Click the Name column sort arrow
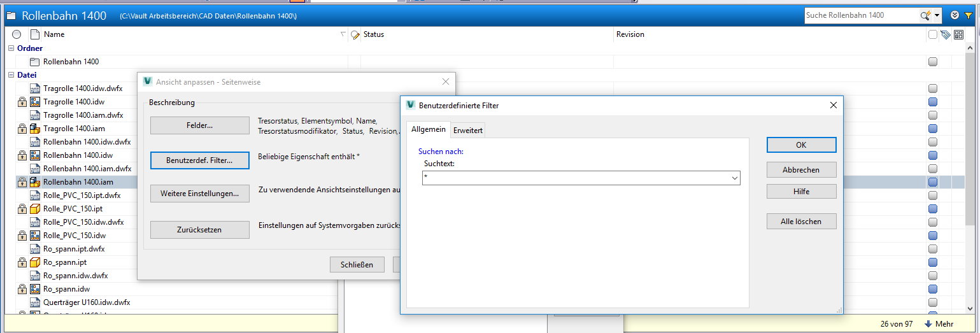 click(x=343, y=34)
